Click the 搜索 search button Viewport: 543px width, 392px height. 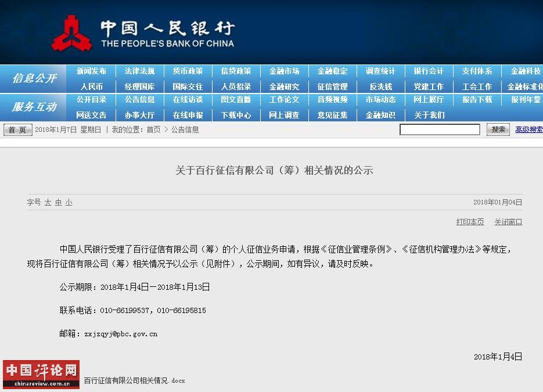pos(498,130)
